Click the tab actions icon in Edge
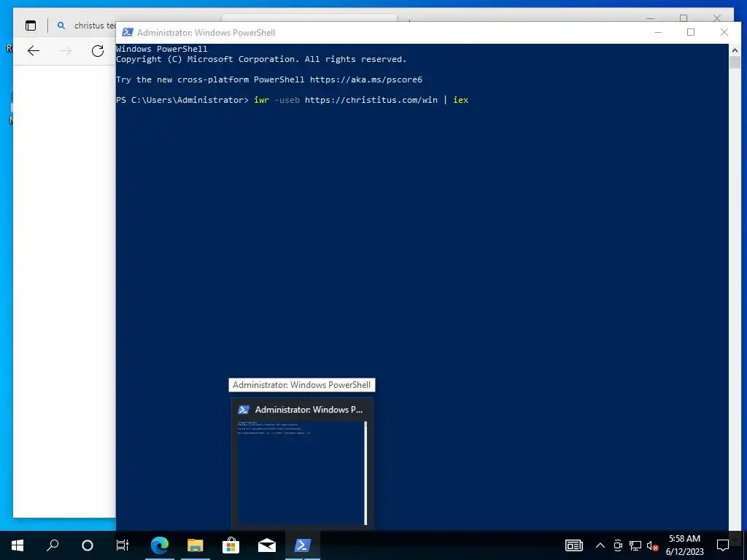This screenshot has height=560, width=747. (x=31, y=26)
